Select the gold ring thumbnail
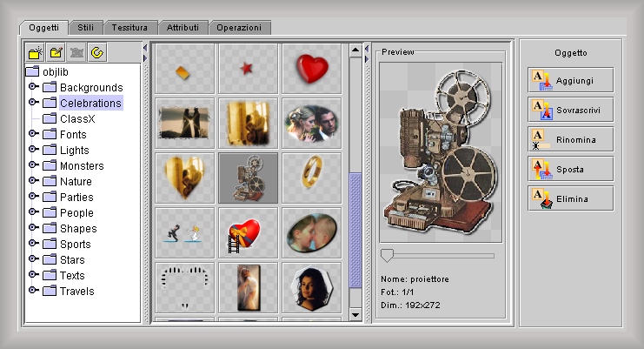 pos(311,177)
